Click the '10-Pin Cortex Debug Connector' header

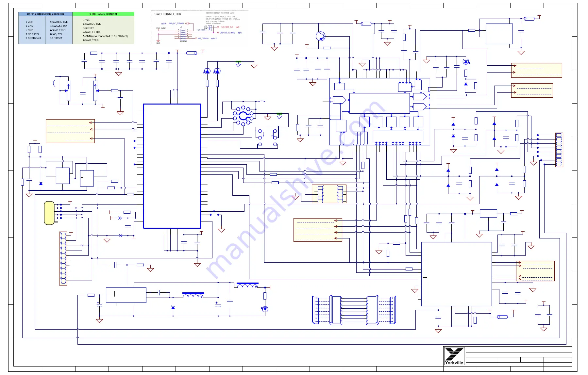coord(45,14)
